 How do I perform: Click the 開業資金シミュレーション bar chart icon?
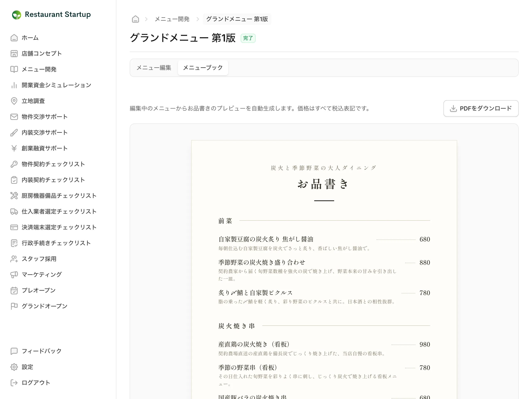[14, 85]
